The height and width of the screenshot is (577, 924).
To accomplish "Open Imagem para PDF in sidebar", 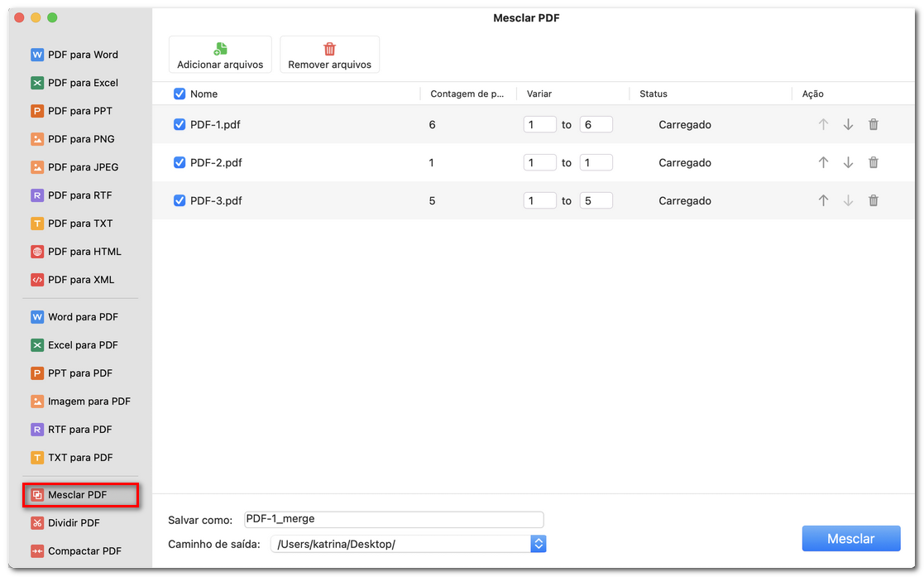I will (89, 401).
